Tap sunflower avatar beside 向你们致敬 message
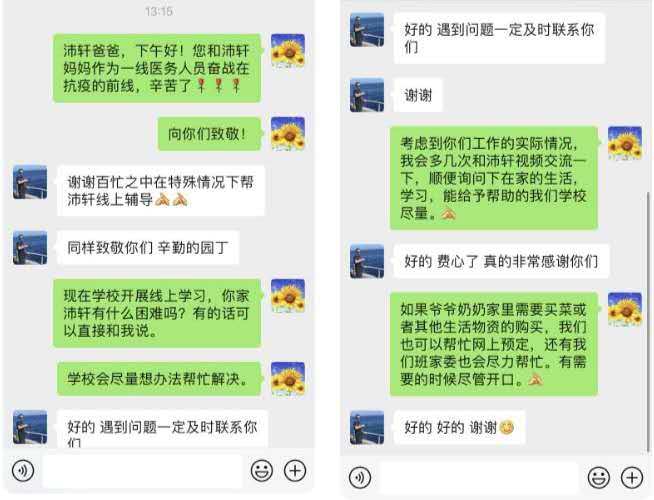This screenshot has width=654, height=500. [x=288, y=134]
